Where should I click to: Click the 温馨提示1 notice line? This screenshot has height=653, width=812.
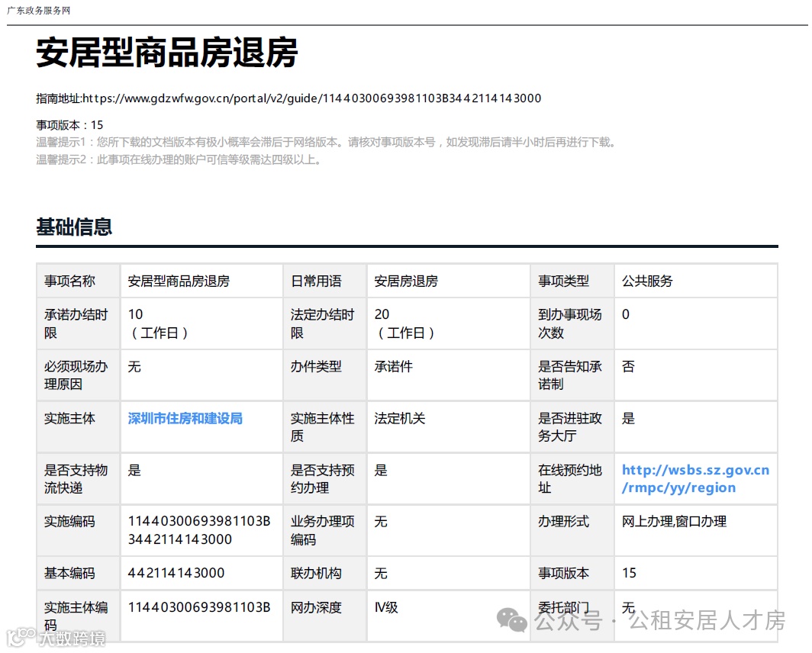[x=327, y=142]
